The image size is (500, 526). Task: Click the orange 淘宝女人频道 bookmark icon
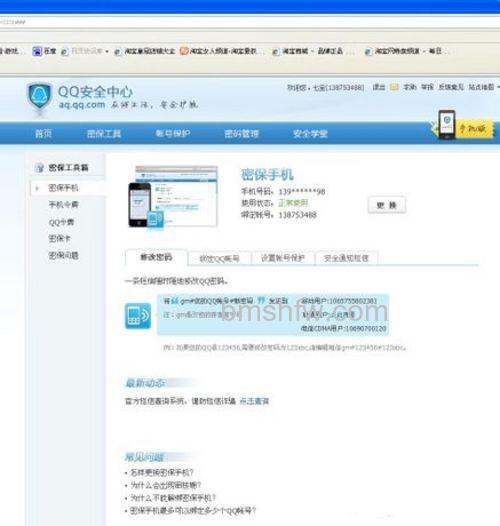[x=184, y=51]
